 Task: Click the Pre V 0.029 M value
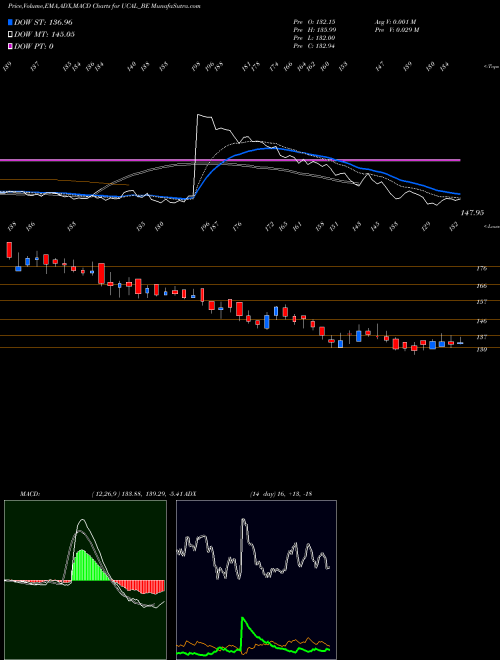[407, 30]
